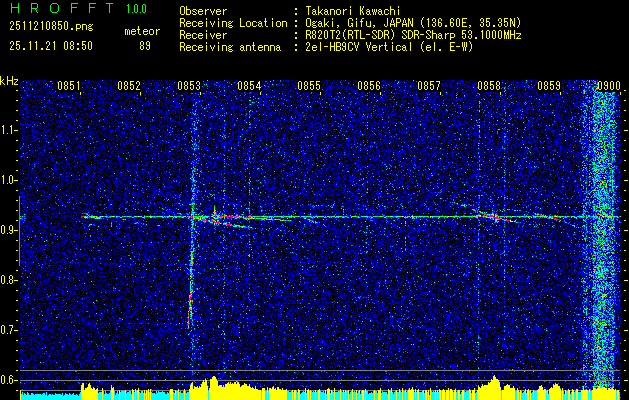
Task: Click the 0854 time marker
Action: [x=249, y=86]
